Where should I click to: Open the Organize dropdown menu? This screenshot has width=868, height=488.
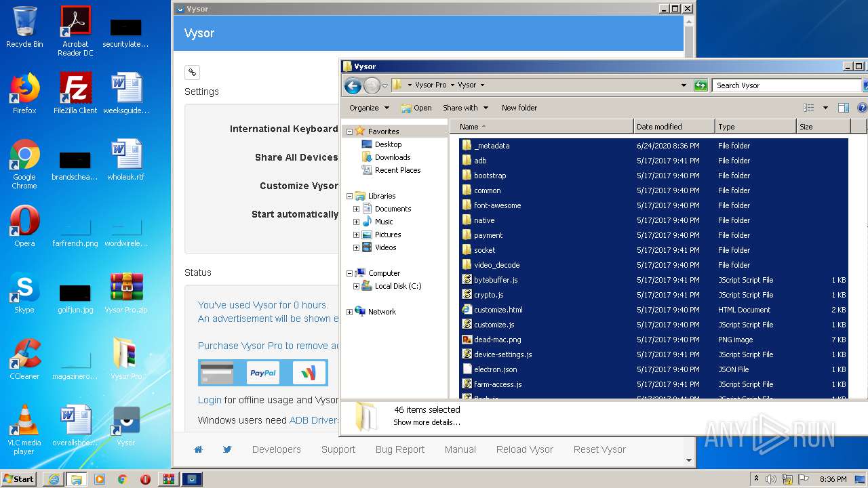[369, 108]
